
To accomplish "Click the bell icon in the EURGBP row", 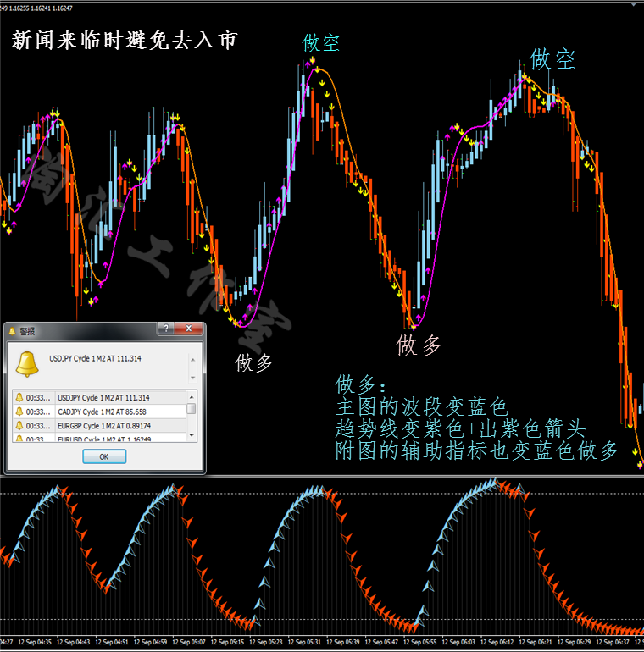I will pos(19,426).
